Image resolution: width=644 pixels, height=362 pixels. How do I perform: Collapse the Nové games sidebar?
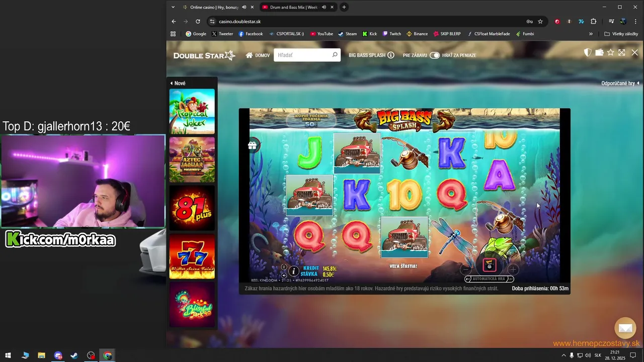click(x=178, y=83)
